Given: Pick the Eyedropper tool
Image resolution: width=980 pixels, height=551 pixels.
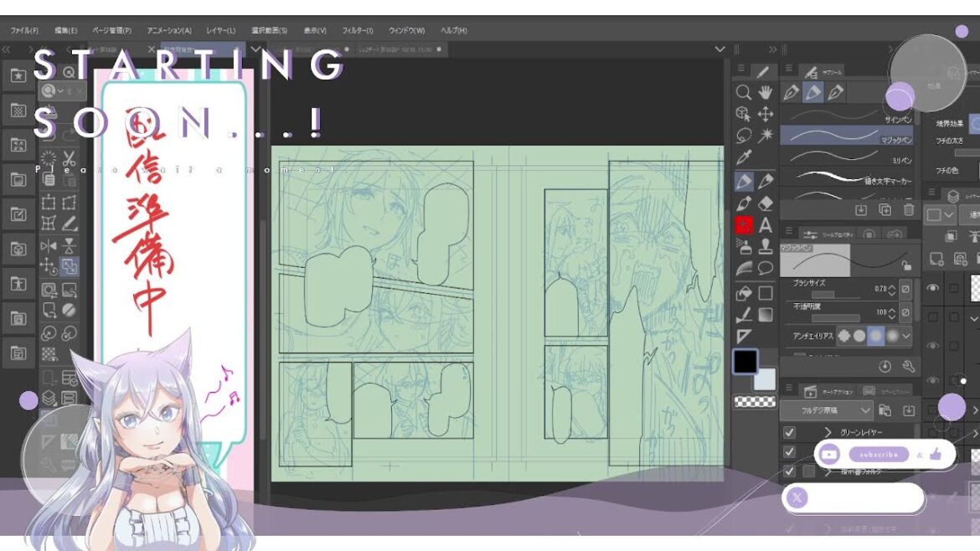Looking at the screenshot, I should (x=743, y=158).
